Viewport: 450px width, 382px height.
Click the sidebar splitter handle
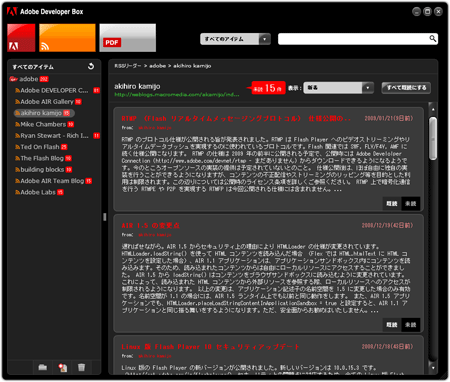pyautogui.click(x=105, y=217)
